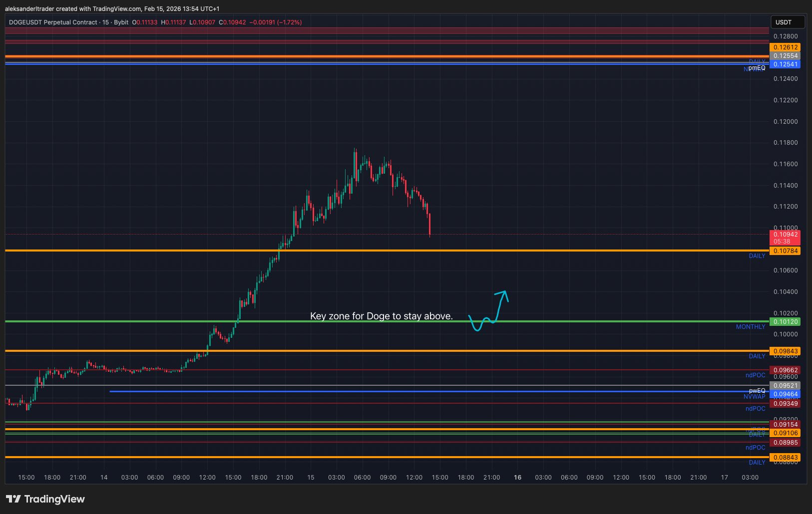Click the red 0.09154 price label
This screenshot has height=514, width=812.
click(785, 425)
